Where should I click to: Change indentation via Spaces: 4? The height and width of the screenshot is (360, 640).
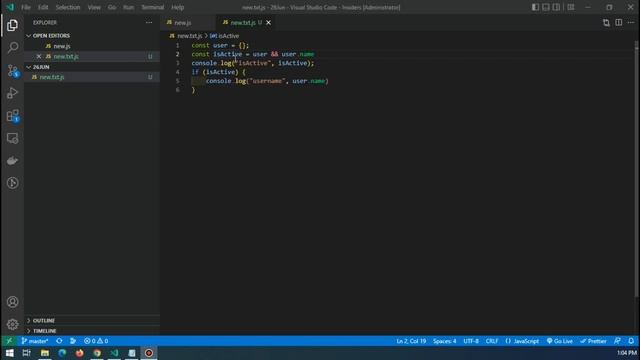click(x=444, y=341)
